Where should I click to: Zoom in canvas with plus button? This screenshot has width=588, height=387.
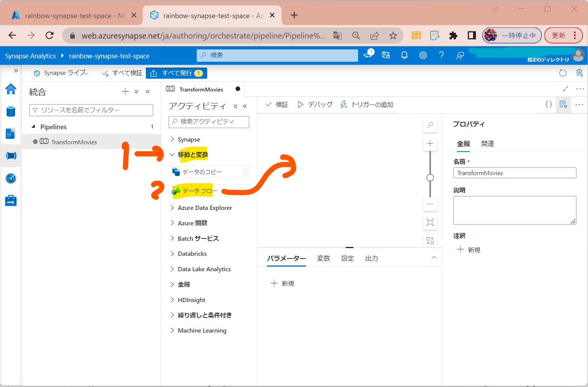tap(430, 144)
